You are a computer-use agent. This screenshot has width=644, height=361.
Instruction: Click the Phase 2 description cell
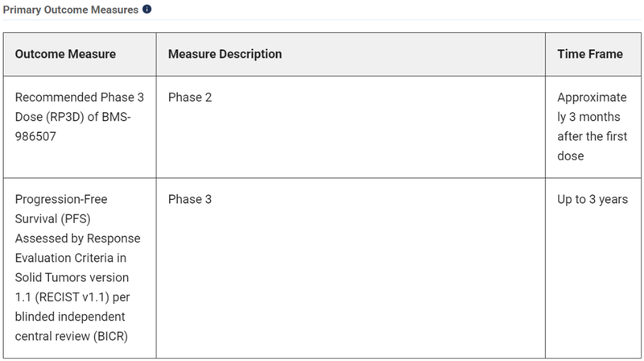[x=351, y=127]
